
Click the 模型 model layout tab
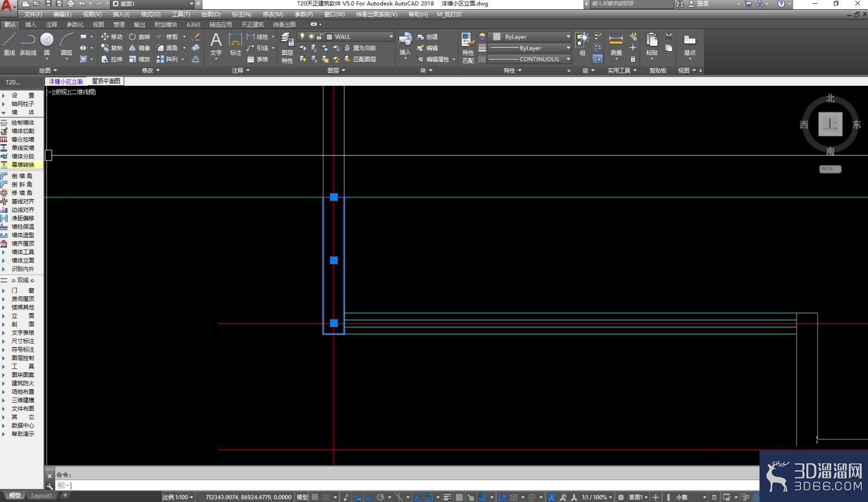click(15, 495)
